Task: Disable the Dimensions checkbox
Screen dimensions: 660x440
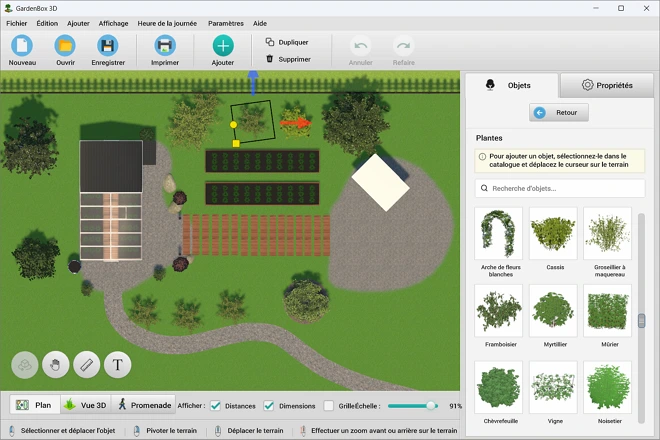Action: point(268,406)
